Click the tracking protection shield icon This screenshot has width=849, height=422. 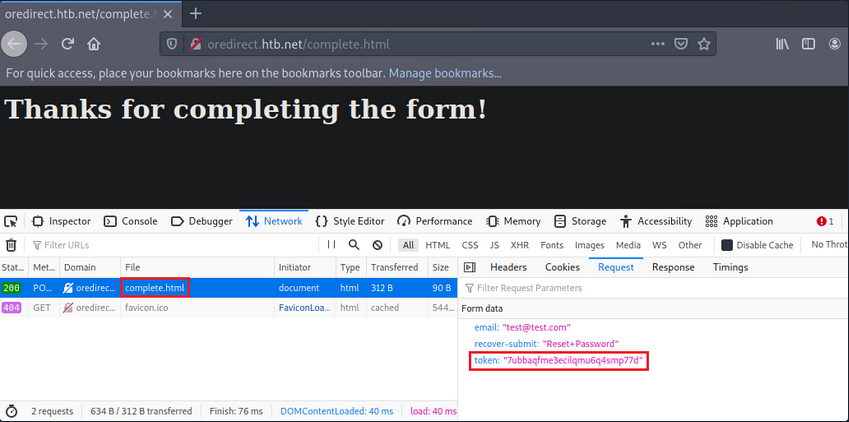172,44
